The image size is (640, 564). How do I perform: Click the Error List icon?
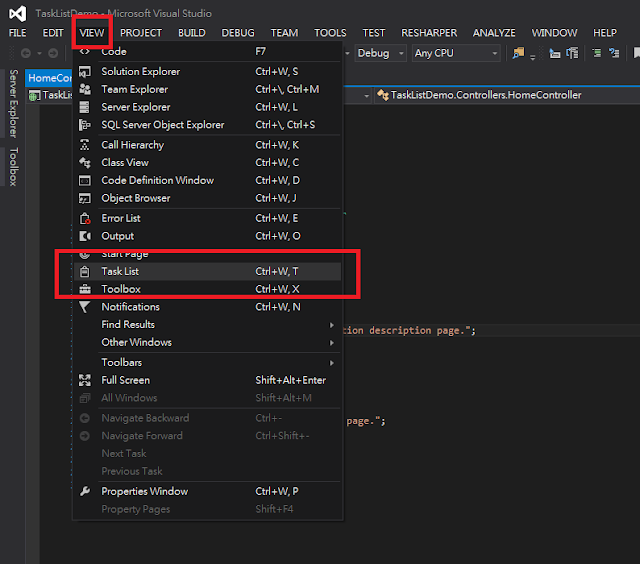point(84,218)
